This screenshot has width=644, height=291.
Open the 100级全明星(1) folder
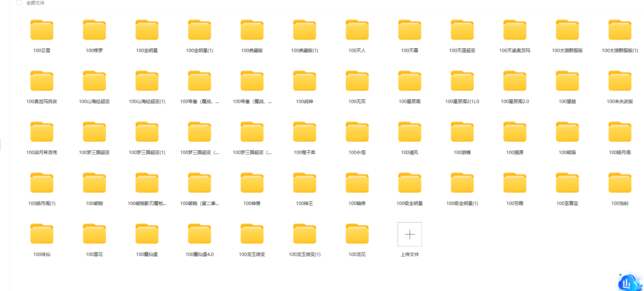pos(462,183)
